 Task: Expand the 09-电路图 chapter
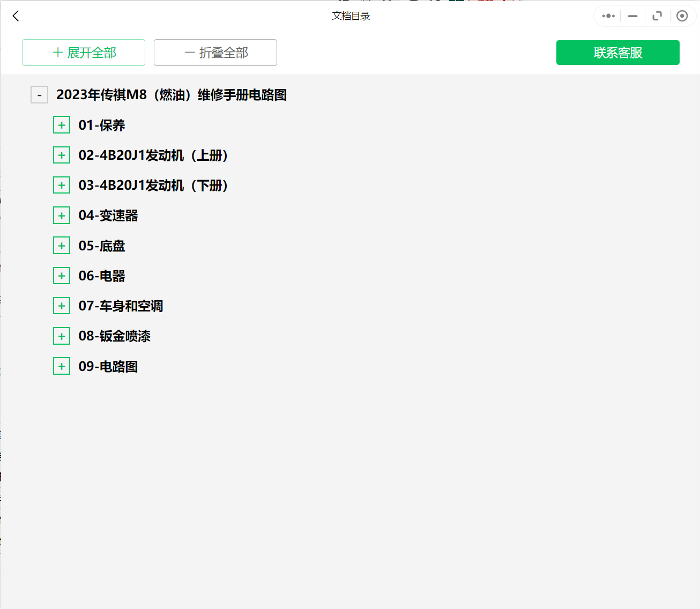click(62, 366)
